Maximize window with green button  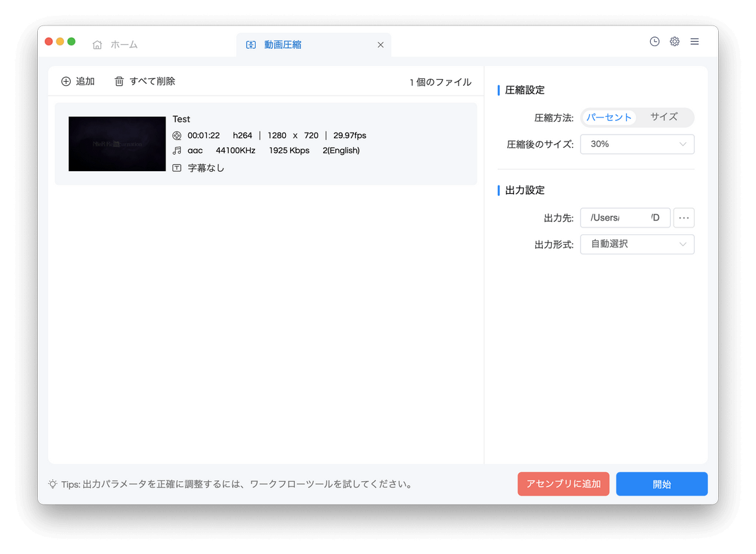[x=71, y=41]
